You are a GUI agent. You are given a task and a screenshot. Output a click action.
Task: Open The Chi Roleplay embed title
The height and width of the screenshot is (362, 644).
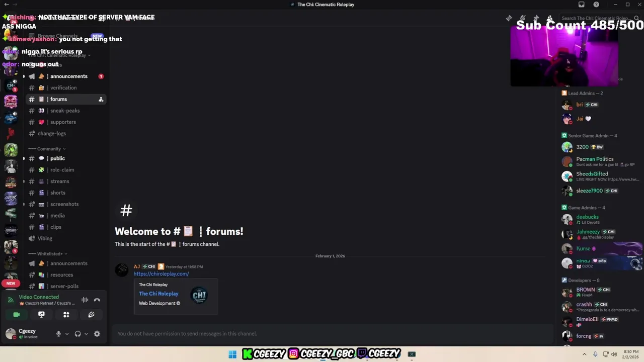click(158, 294)
